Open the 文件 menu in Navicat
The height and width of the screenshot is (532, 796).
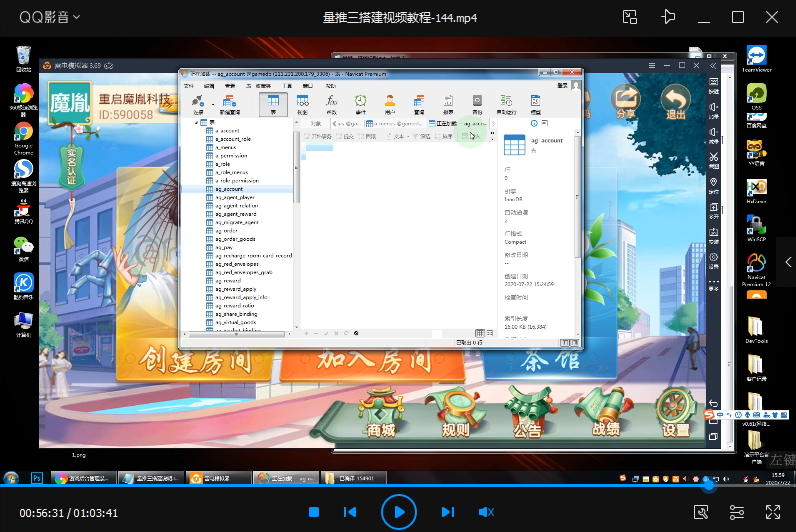point(189,86)
